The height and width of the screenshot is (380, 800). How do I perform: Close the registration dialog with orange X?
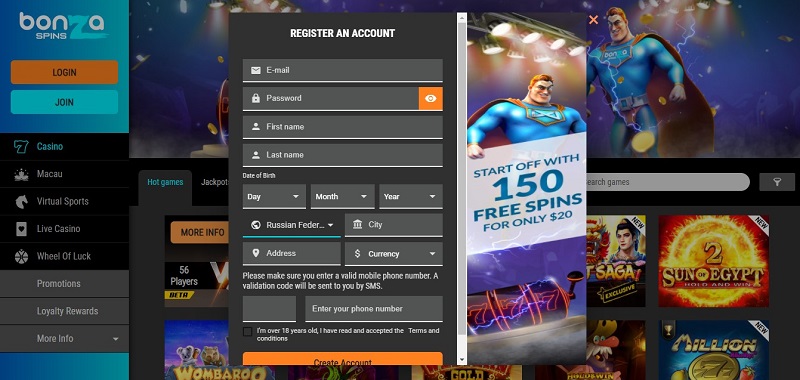pyautogui.click(x=593, y=20)
